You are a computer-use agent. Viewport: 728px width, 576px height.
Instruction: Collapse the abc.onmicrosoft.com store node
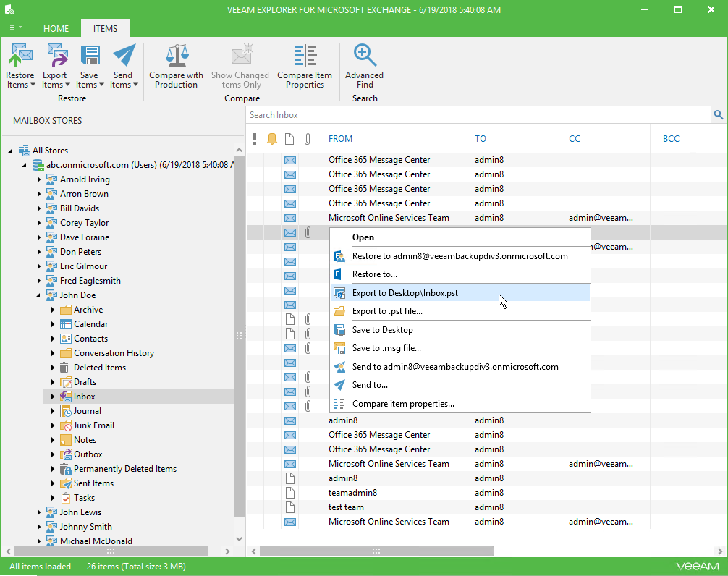pos(25,165)
